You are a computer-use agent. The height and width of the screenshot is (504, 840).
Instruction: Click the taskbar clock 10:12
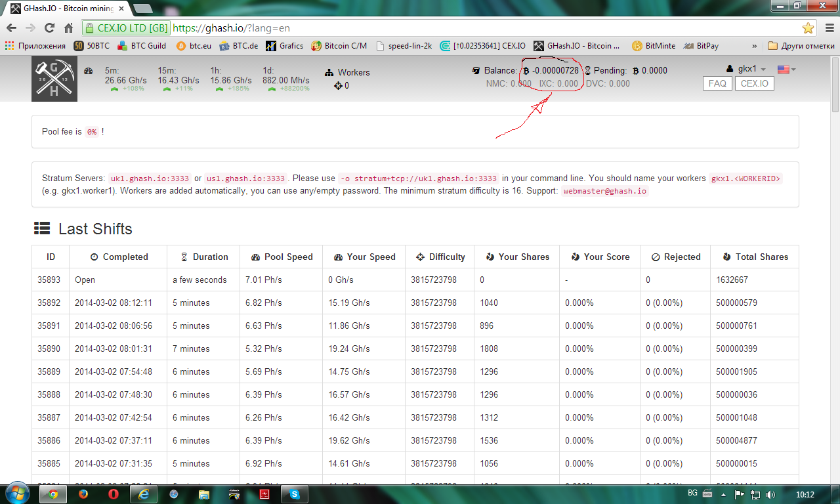(x=805, y=494)
